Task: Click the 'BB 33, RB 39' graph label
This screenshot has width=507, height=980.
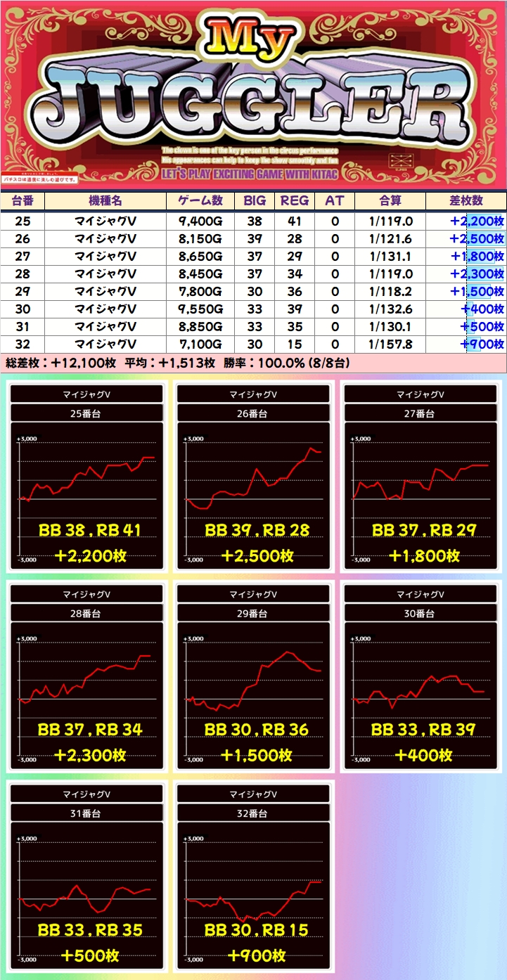Action: pyautogui.click(x=423, y=730)
